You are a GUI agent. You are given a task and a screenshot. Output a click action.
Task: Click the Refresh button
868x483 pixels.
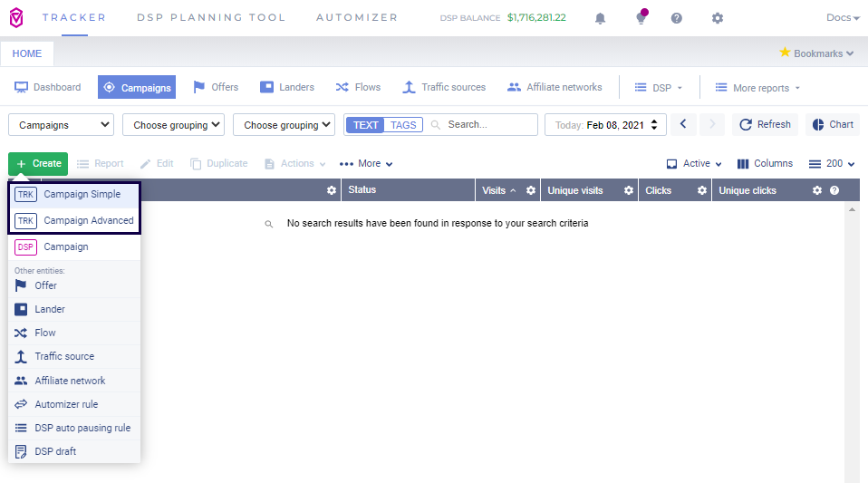pos(765,125)
